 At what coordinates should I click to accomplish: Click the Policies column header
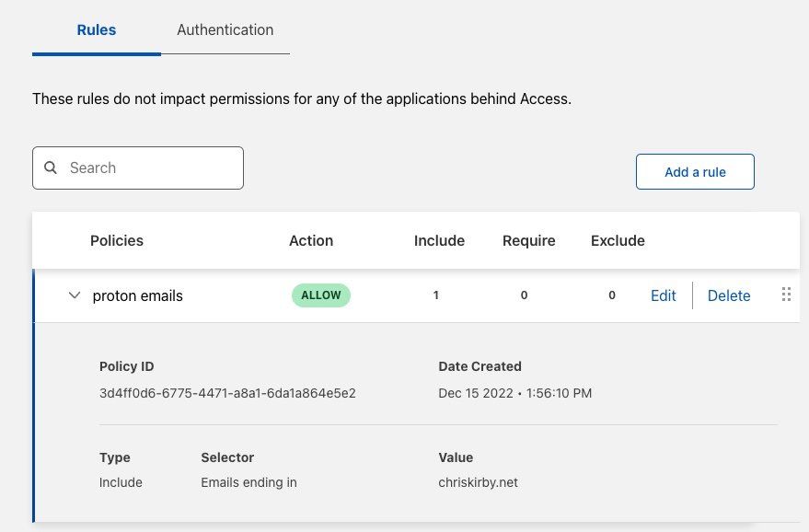[x=117, y=240]
